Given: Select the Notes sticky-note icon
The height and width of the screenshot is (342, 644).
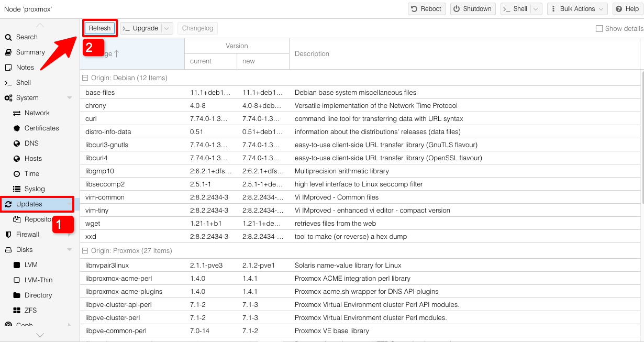Looking at the screenshot, I should (8, 68).
